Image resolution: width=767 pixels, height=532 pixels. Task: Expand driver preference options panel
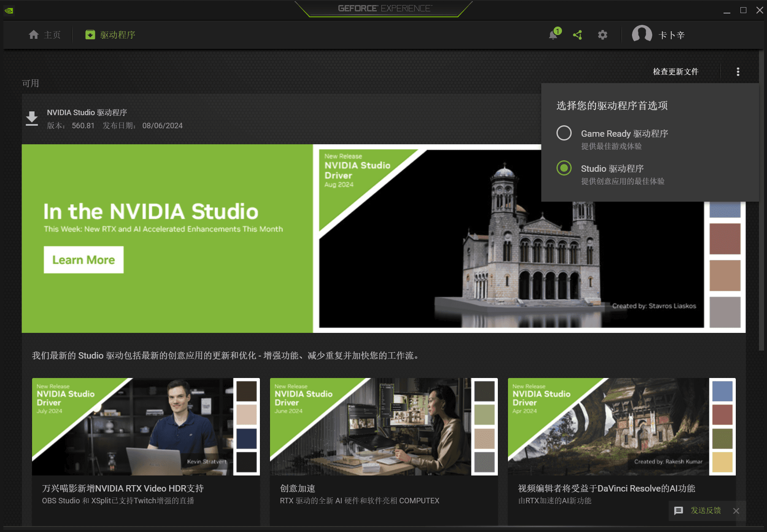(738, 71)
